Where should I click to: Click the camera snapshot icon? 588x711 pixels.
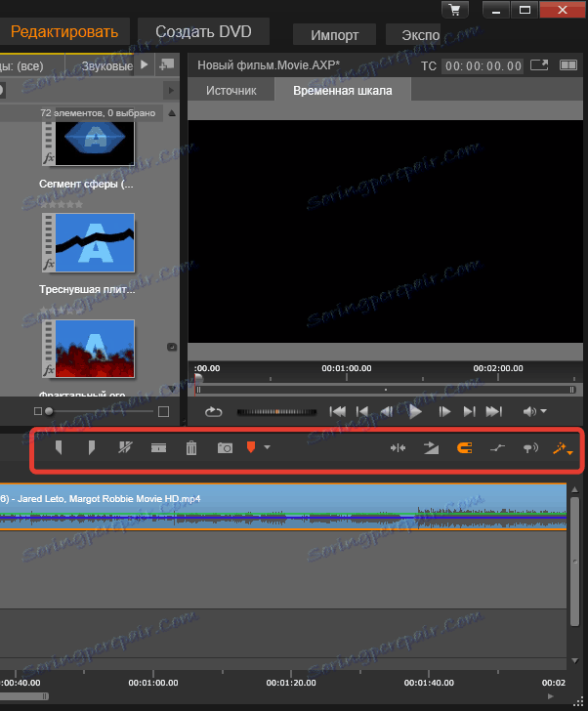point(225,448)
